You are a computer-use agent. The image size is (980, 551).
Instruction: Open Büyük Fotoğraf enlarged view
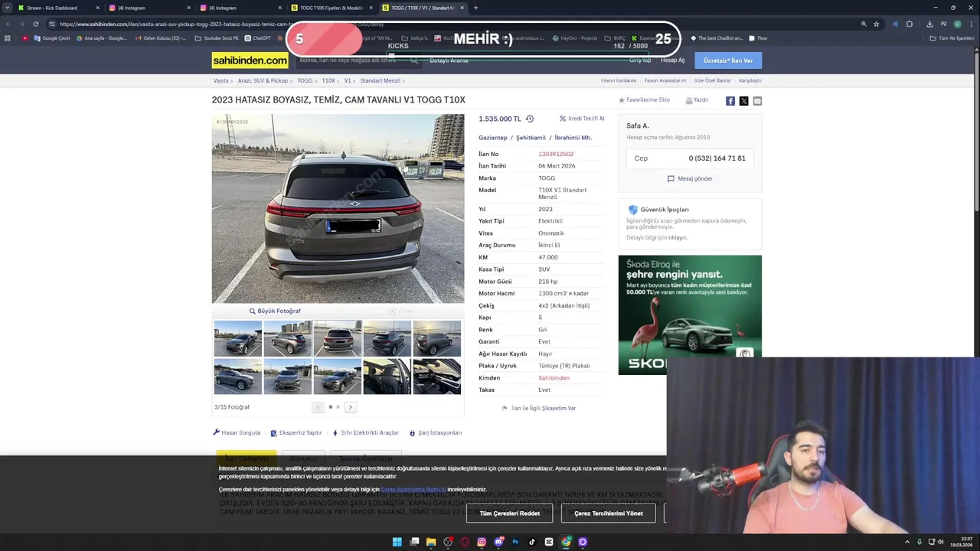coord(275,311)
